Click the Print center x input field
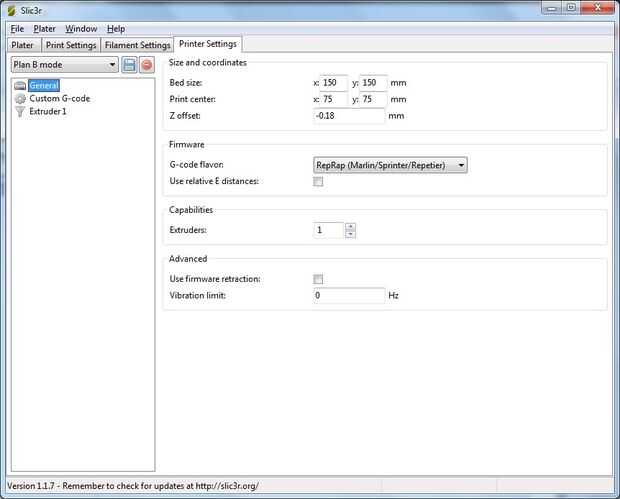Image resolution: width=620 pixels, height=499 pixels. (x=334, y=99)
